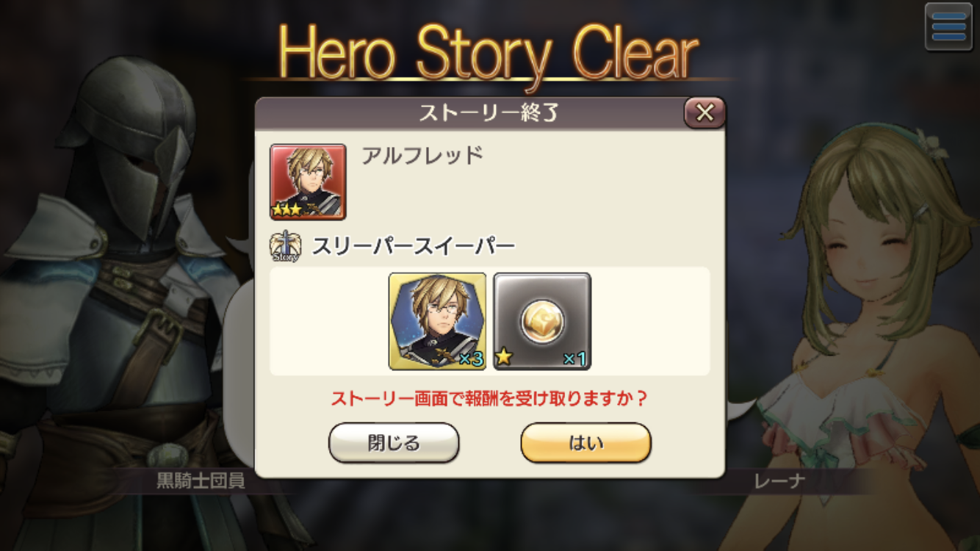Close the ストーリー終了 dialog with X
The width and height of the screenshot is (980, 551).
(x=705, y=112)
